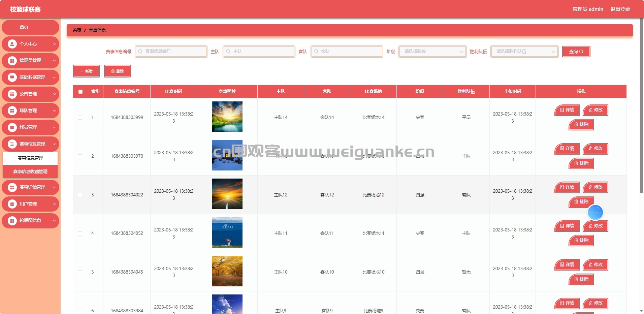Screen dimensions: 644x314
Task: Edit row 主队14 with 修改
Action: coord(595,110)
